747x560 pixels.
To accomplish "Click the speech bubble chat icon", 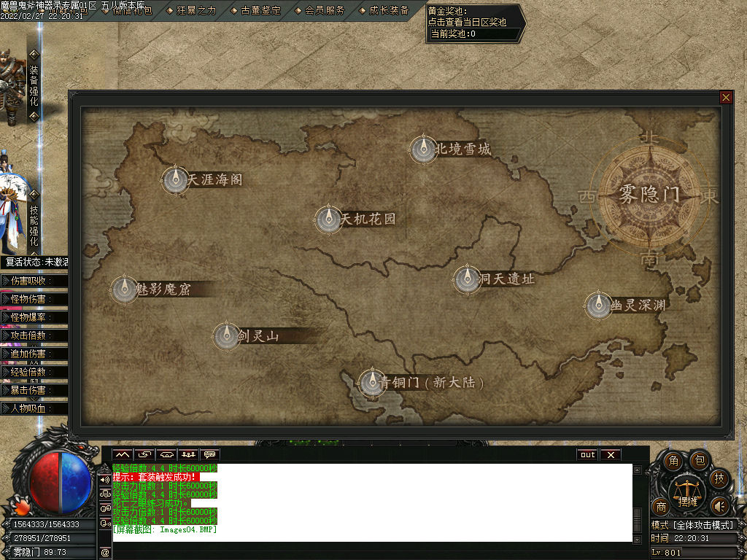I will click(209, 455).
